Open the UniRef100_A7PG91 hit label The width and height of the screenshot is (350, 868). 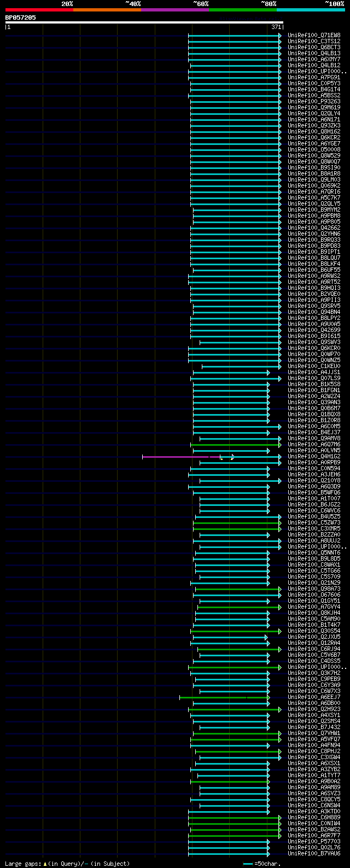point(314,77)
